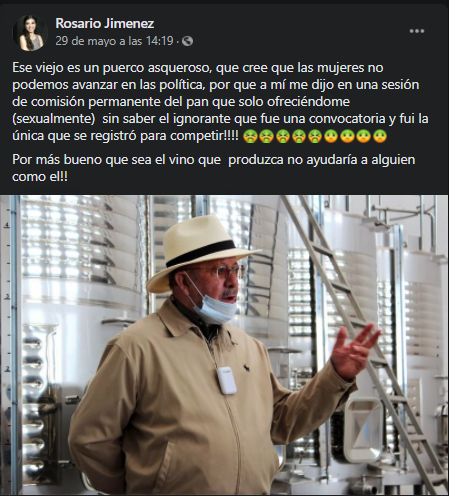Click the public globe privacy icon

[188, 41]
